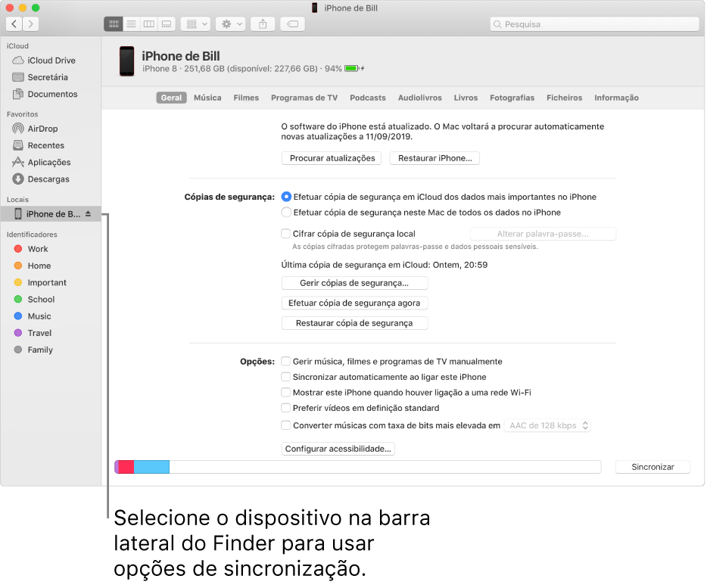This screenshot has width=707, height=588.
Task: Open Aplicações in the sidebar
Action: (x=42, y=162)
